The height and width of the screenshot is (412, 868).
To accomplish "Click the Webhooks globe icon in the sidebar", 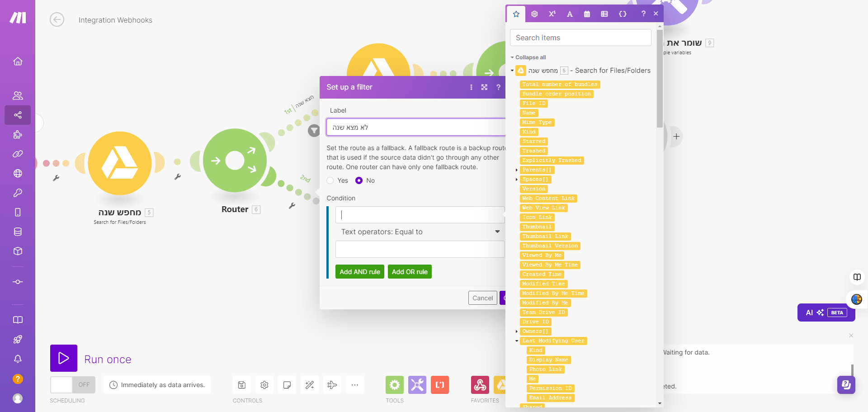I will [x=18, y=173].
